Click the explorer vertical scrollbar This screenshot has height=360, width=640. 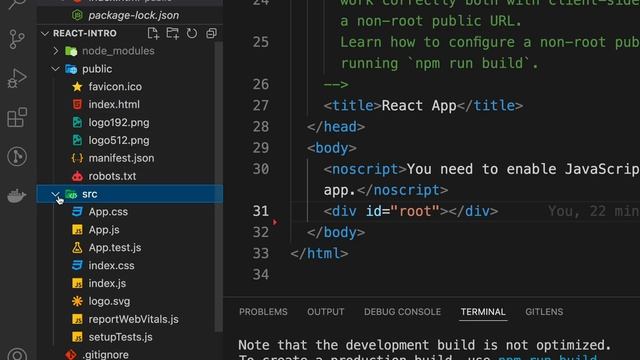click(x=218, y=187)
